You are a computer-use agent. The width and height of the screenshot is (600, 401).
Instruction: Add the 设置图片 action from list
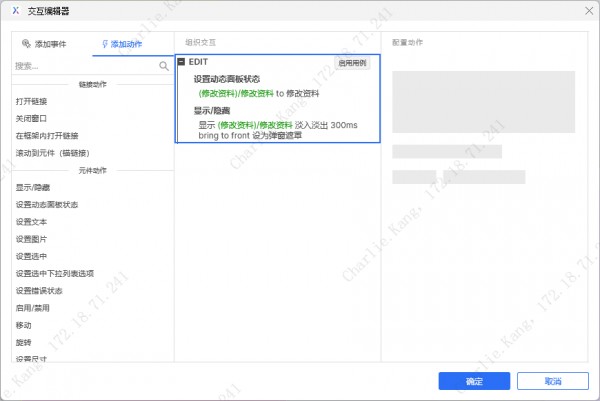click(31, 238)
